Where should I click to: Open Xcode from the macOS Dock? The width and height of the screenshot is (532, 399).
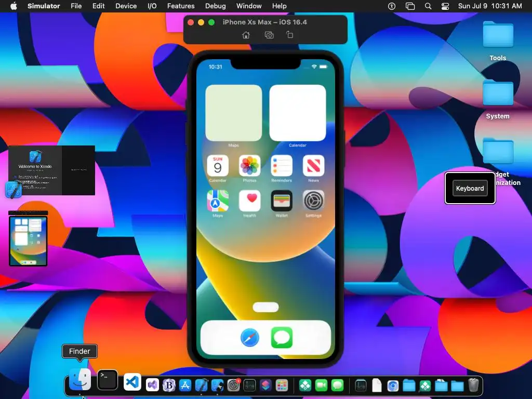201,385
